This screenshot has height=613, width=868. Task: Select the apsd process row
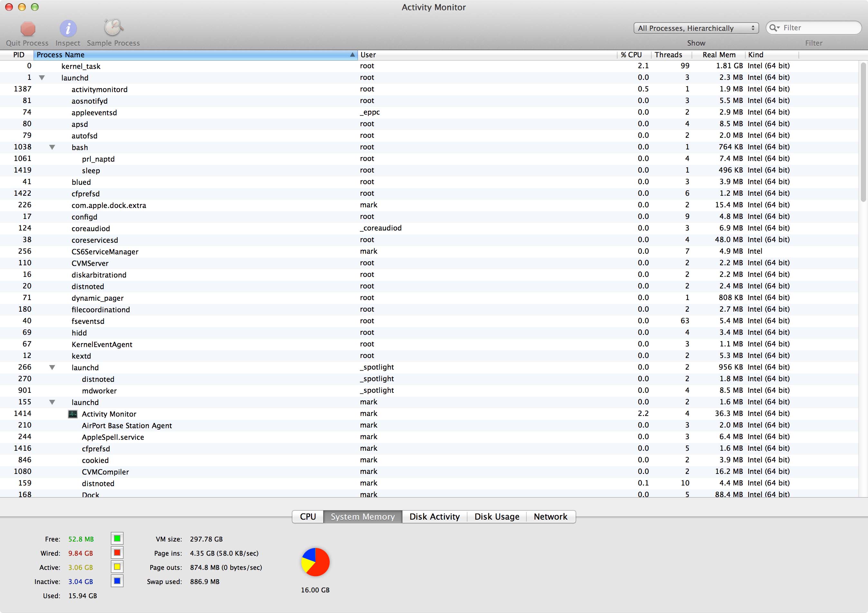(x=429, y=124)
